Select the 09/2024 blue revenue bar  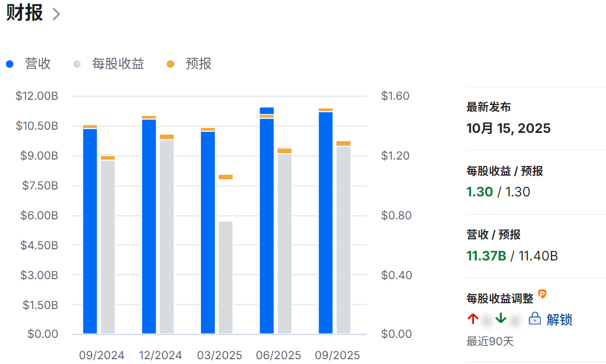tap(90, 231)
